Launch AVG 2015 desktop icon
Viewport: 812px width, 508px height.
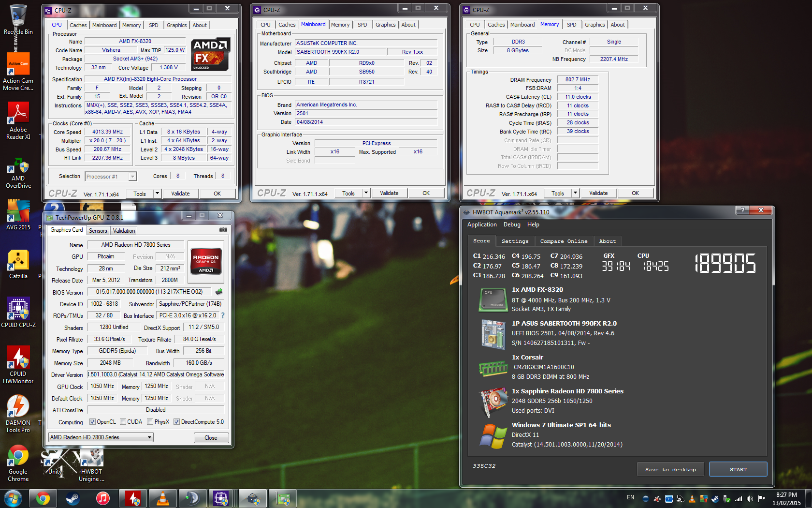[x=18, y=215]
